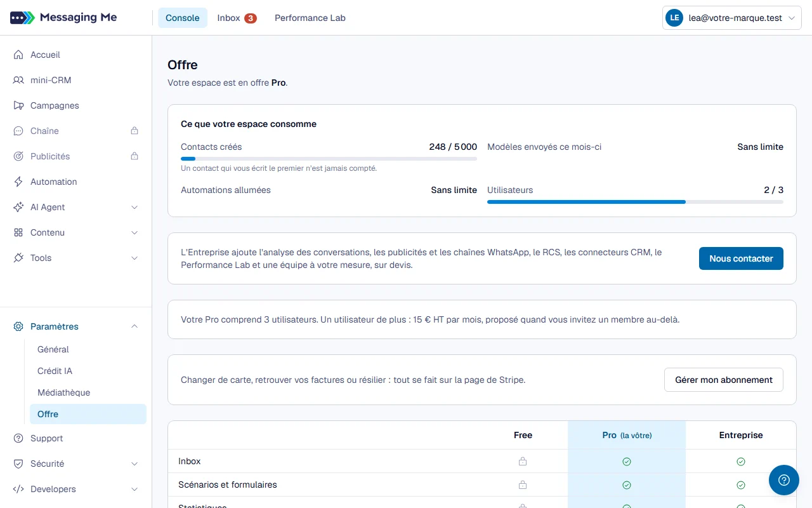Click the Chaîne chat bubble icon
Viewport: 812px width, 508px height.
pyautogui.click(x=18, y=131)
